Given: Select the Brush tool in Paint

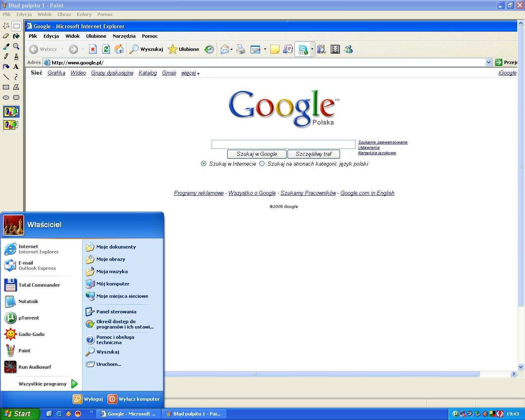Looking at the screenshot, I should click(x=16, y=57).
